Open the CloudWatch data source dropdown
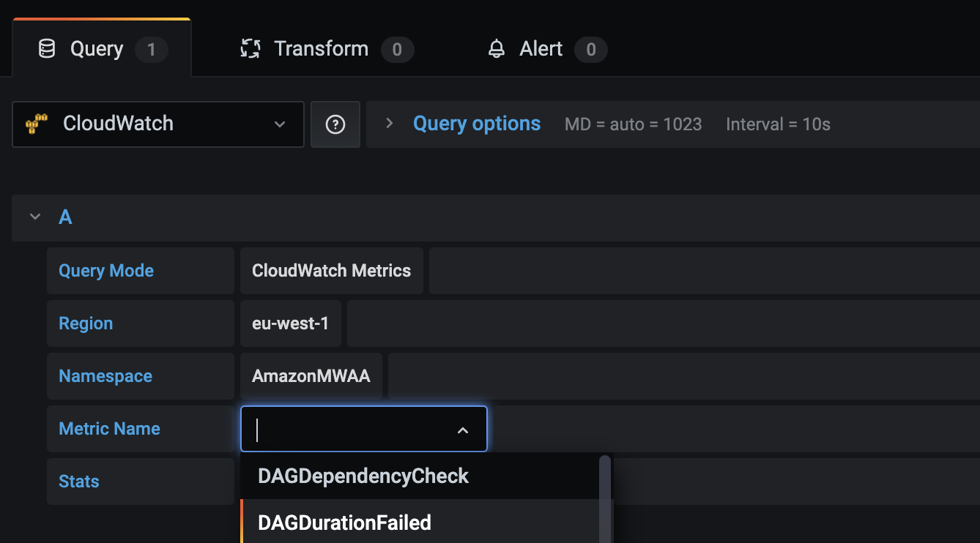Image resolution: width=980 pixels, height=543 pixels. click(x=158, y=124)
